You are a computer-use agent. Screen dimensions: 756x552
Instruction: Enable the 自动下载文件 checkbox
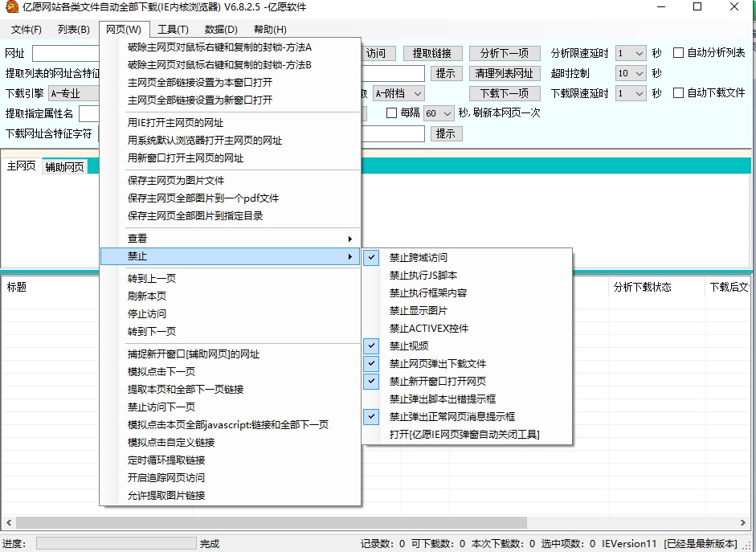(x=678, y=92)
